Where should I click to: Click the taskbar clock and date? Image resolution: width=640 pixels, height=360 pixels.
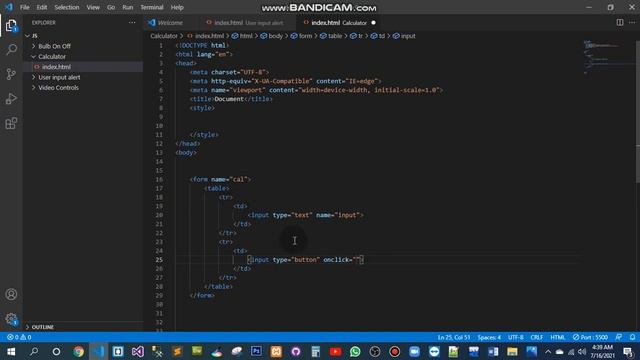(602, 351)
